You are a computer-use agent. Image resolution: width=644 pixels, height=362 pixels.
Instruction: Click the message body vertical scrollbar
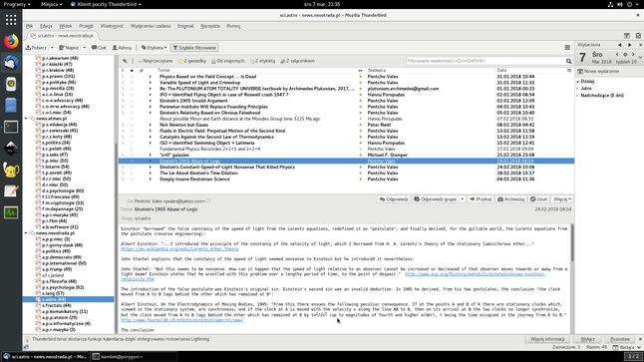572,278
